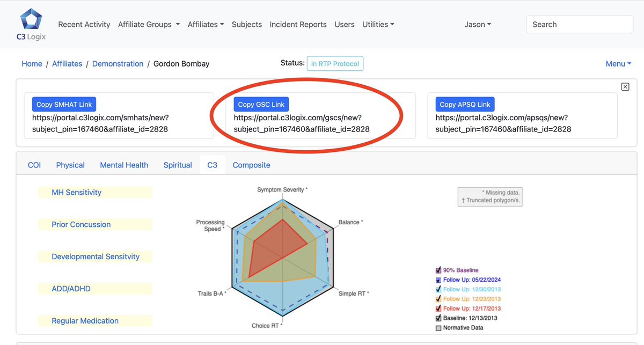Toggle Baseline: 12/13/2013 checkbox
Viewport: 644px width, 345px height.
pyautogui.click(x=438, y=318)
